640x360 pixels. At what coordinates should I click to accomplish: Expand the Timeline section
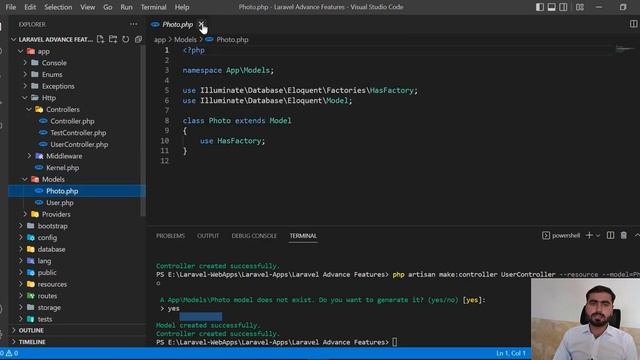[77, 342]
